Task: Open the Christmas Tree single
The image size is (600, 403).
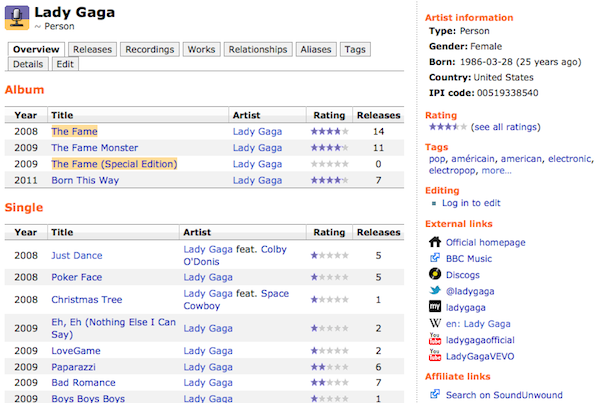Action: point(86,300)
